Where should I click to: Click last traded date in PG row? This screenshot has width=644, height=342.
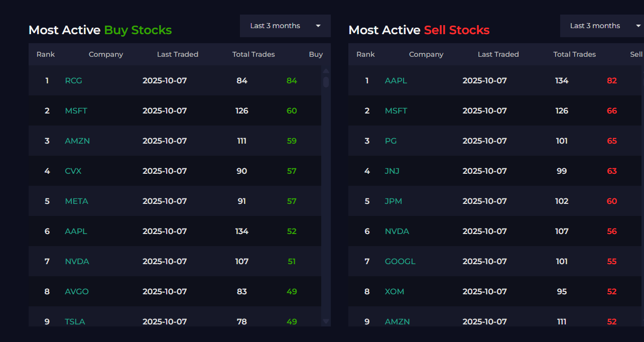click(485, 141)
